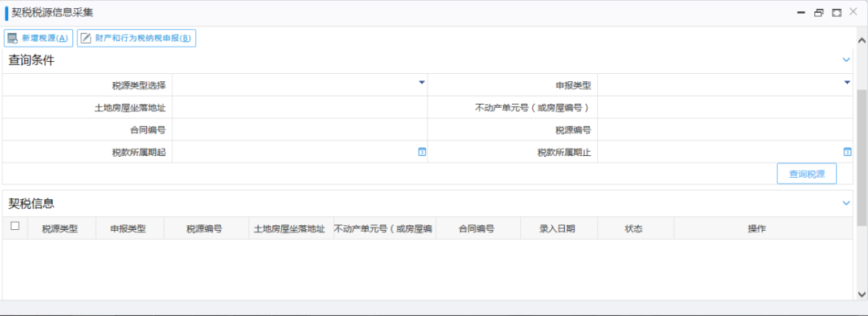Click the vertical scrollbar thumb
This screenshot has height=316, width=868.
862,157
